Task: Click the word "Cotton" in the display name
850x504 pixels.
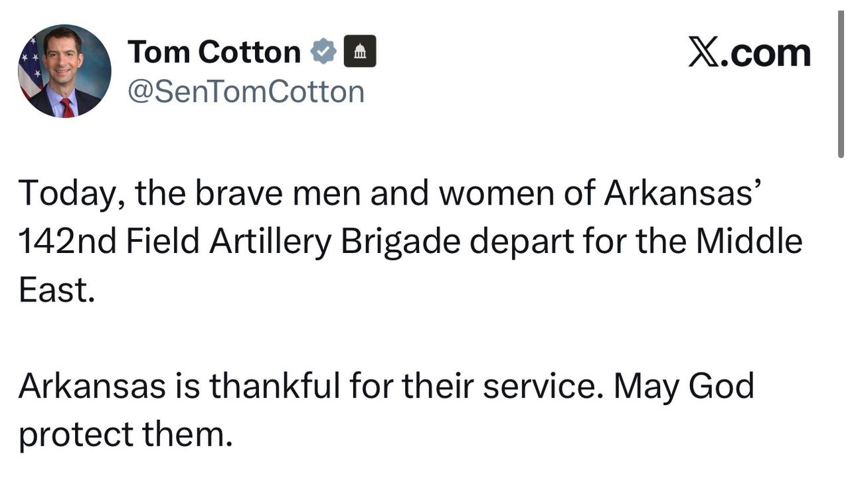Action: 259,52
